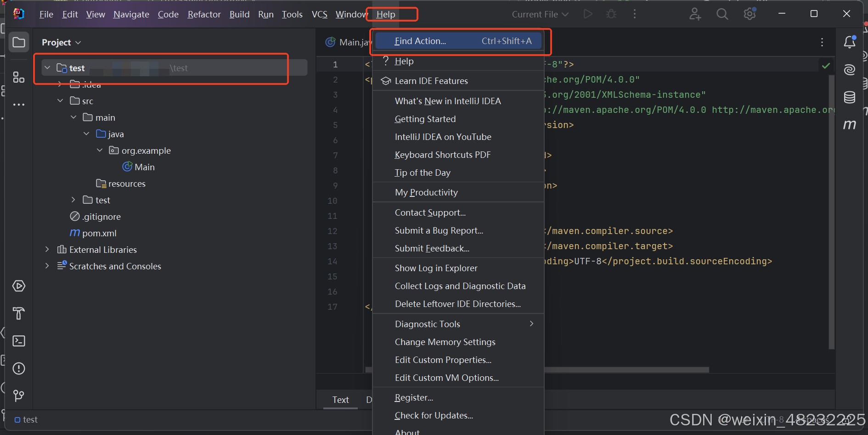Screen dimensions: 868x435
Task: Open the Services tool window icon
Action: pyautogui.click(x=19, y=286)
